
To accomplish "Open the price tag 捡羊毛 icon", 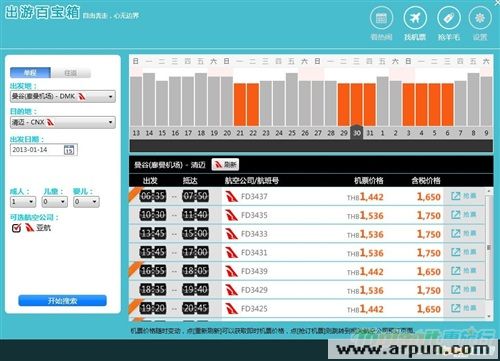I will click(449, 18).
